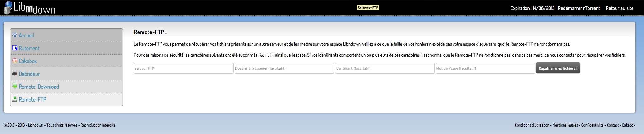Image resolution: width=644 pixels, height=134 pixels.
Task: Select Remote-FTP in the sidebar
Action: coord(32,100)
